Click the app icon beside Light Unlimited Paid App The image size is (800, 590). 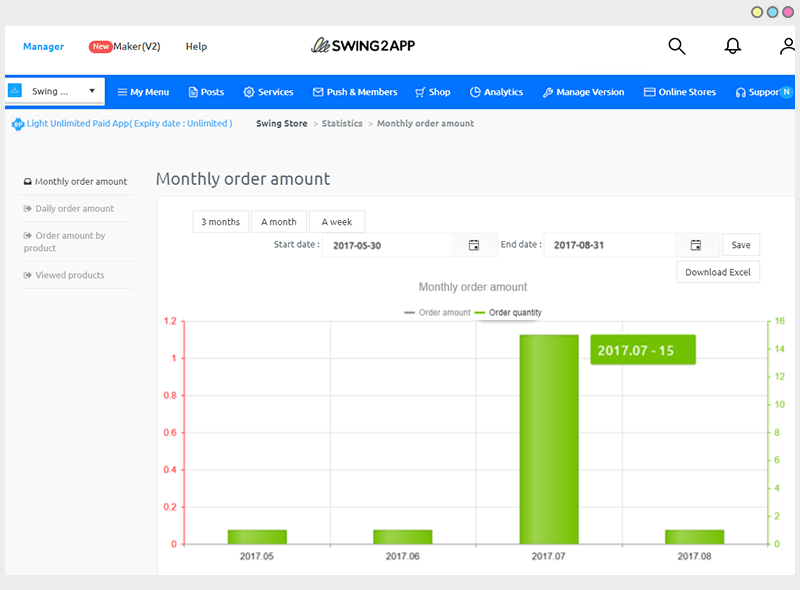tap(17, 124)
